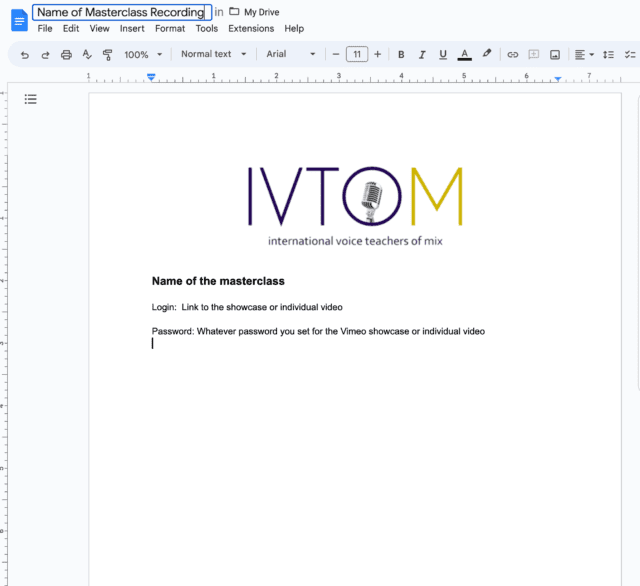This screenshot has width=640, height=586.
Task: Toggle underline formatting
Action: [443, 55]
